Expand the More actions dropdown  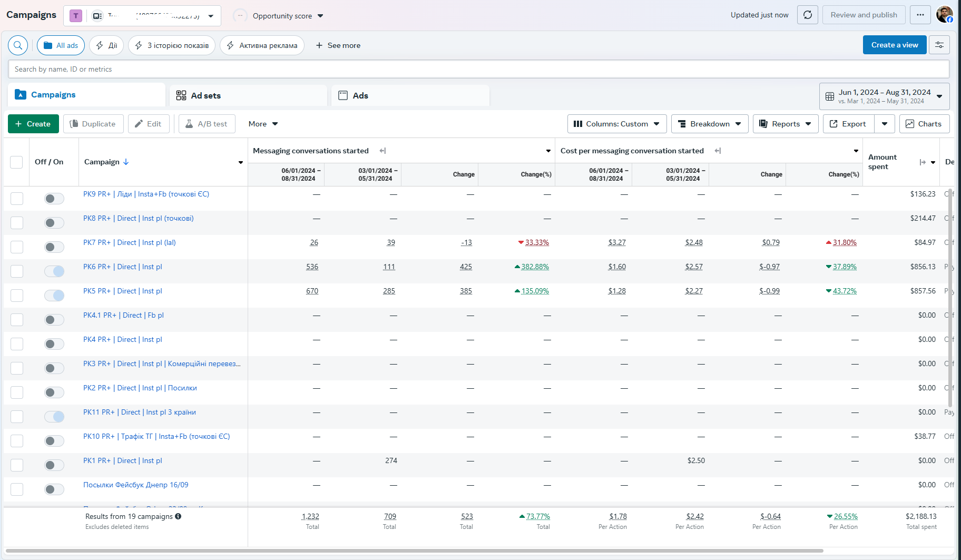(x=263, y=124)
